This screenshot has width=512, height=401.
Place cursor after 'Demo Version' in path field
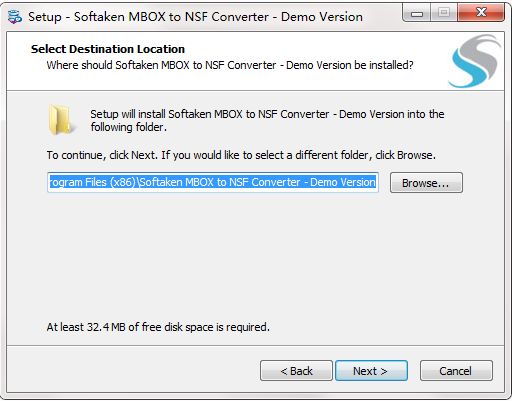click(x=376, y=182)
